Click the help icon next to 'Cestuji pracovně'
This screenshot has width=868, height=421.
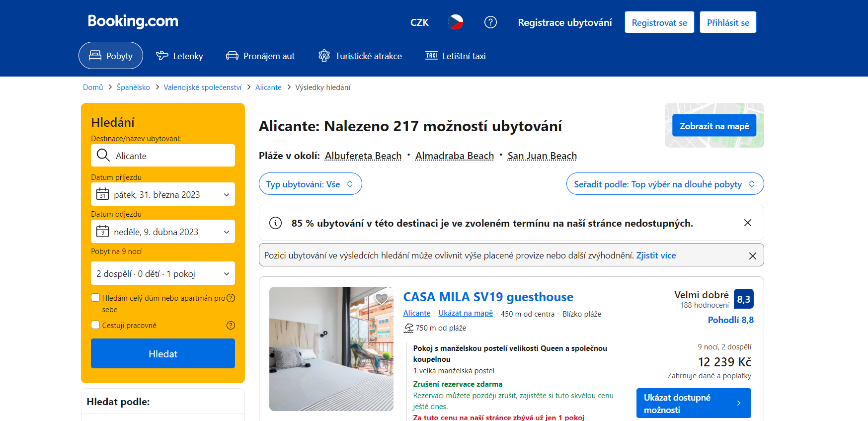pyautogui.click(x=231, y=325)
